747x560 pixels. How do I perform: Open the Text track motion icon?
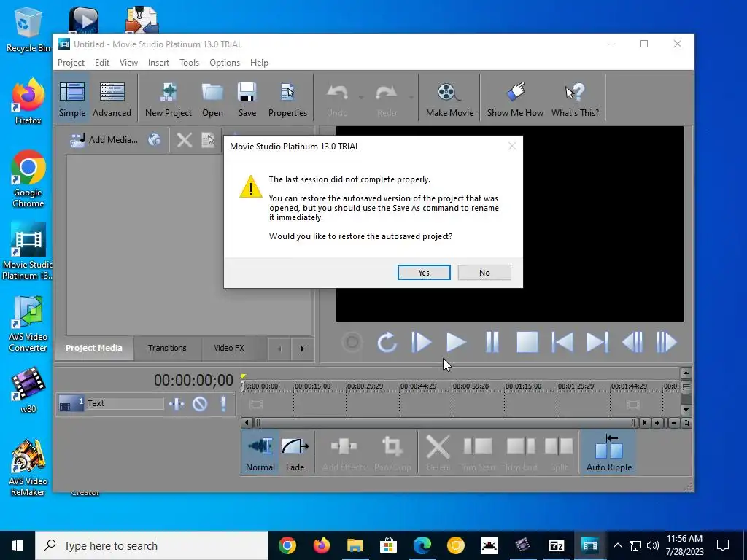(177, 404)
